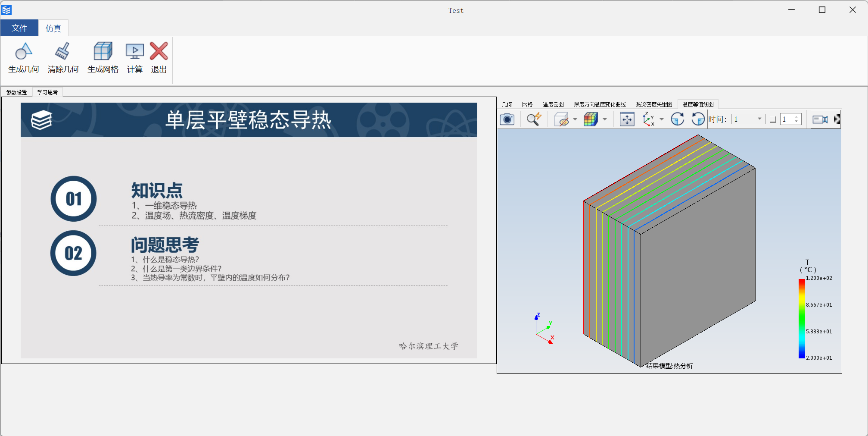
Task: Click the colored cube render mode icon
Action: coord(591,119)
